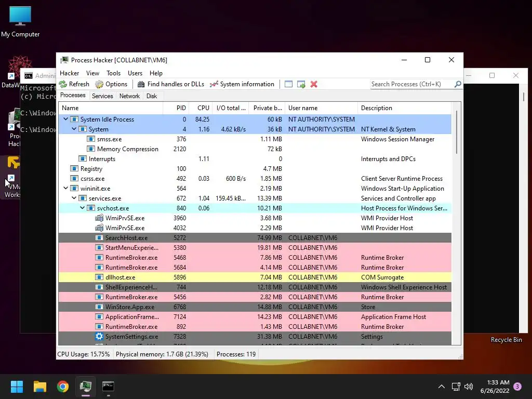Open the Tools menu
The width and height of the screenshot is (532, 399).
click(x=113, y=73)
